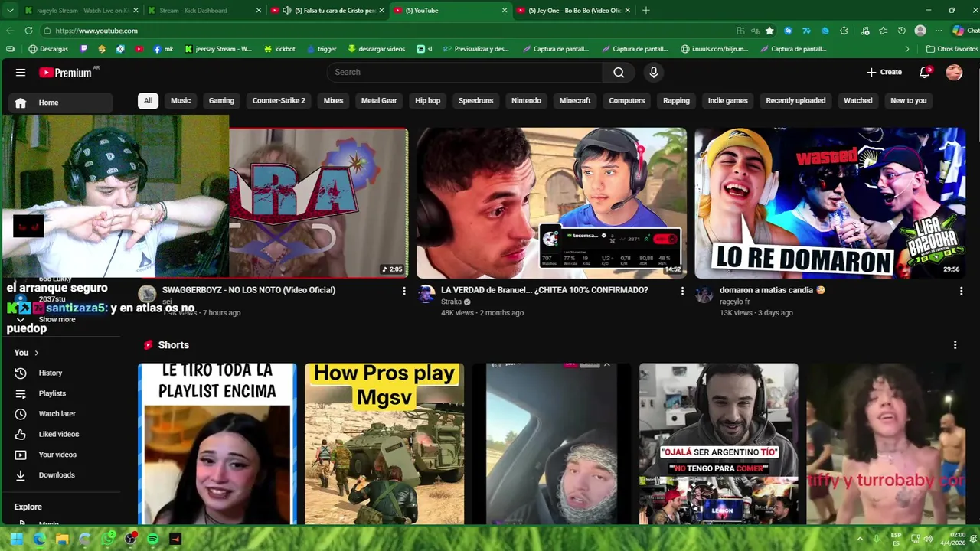Viewport: 980px width, 551px height.
Task: Open Downloads in the sidebar
Action: [x=57, y=475]
